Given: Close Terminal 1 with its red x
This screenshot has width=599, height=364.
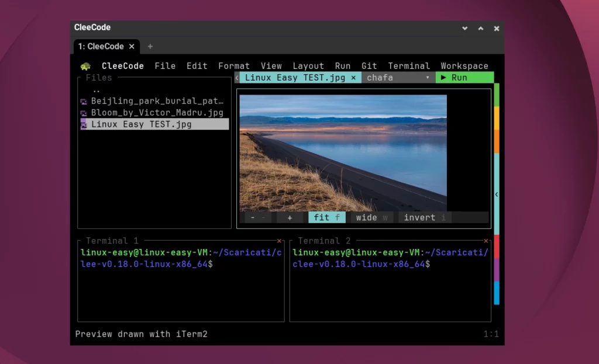Looking at the screenshot, I should click(x=279, y=241).
